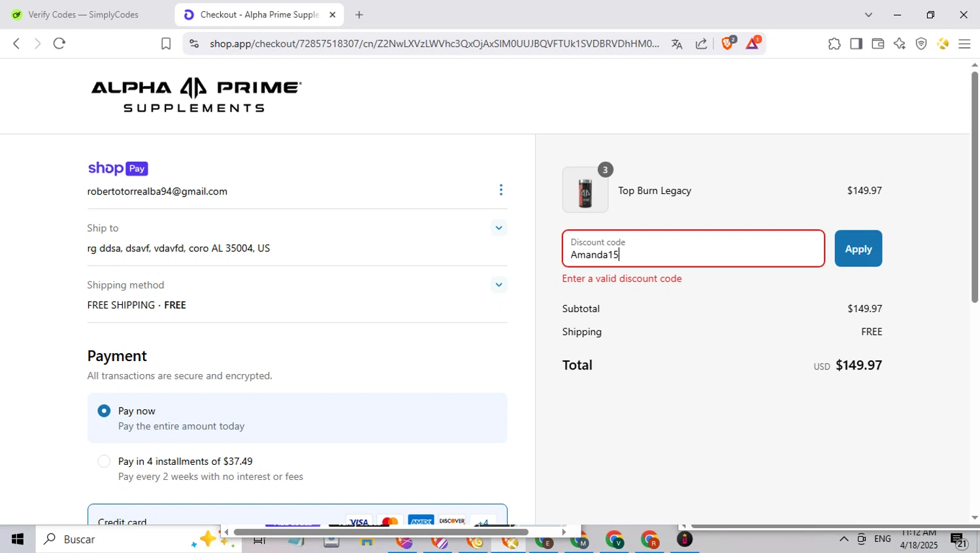Open the Windows Start menu

(x=18, y=539)
